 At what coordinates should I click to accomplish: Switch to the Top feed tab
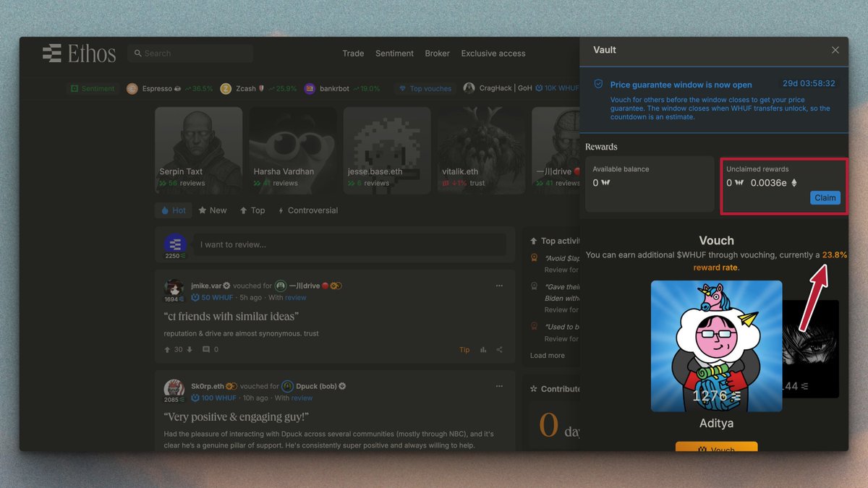[x=252, y=210]
